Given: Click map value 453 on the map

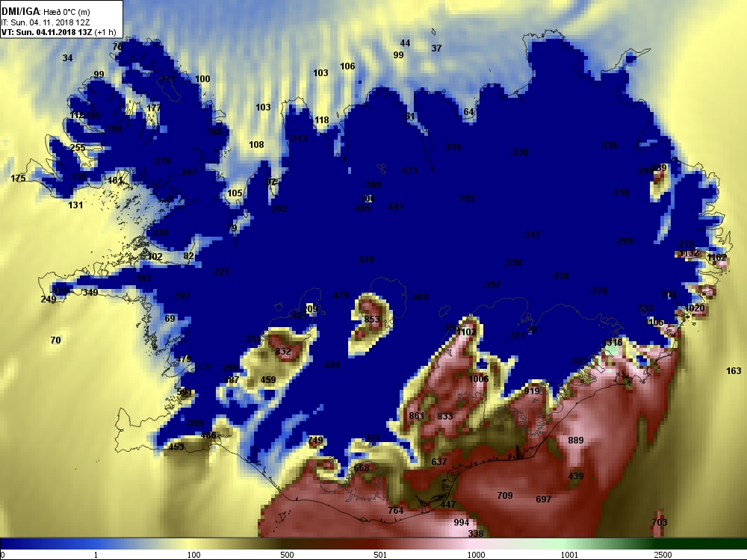Looking at the screenshot, I should coord(176,447).
